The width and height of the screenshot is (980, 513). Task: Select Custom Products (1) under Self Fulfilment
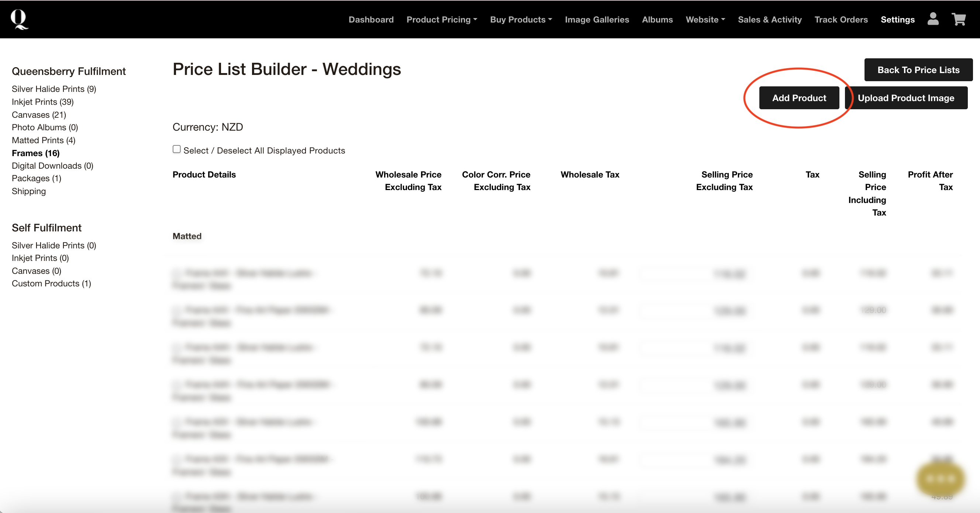pos(51,283)
